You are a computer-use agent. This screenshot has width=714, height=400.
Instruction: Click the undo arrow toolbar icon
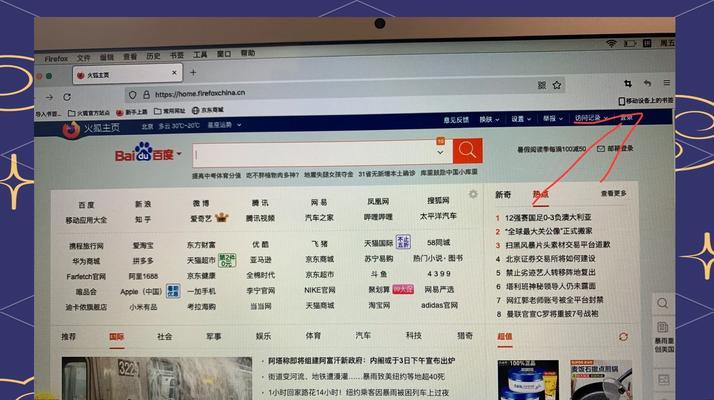pos(647,83)
